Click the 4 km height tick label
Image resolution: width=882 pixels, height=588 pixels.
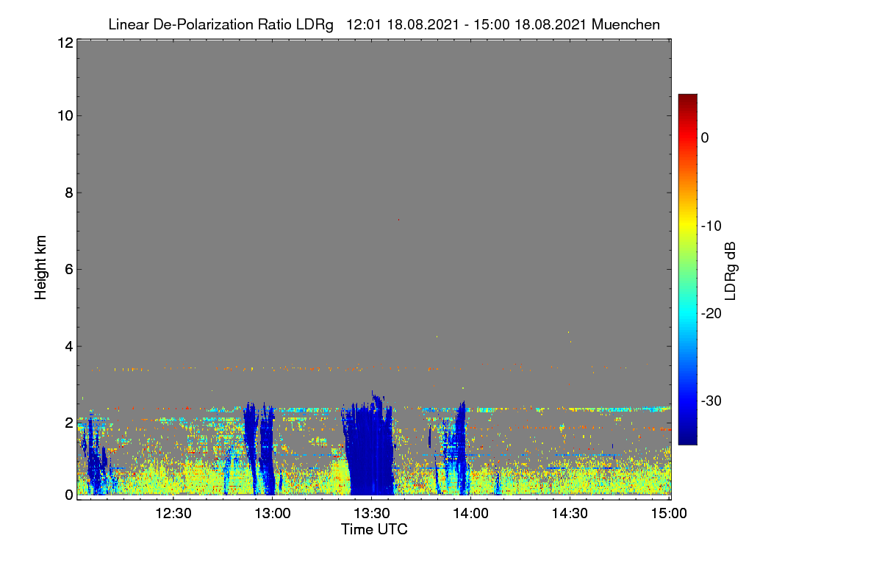coord(68,345)
